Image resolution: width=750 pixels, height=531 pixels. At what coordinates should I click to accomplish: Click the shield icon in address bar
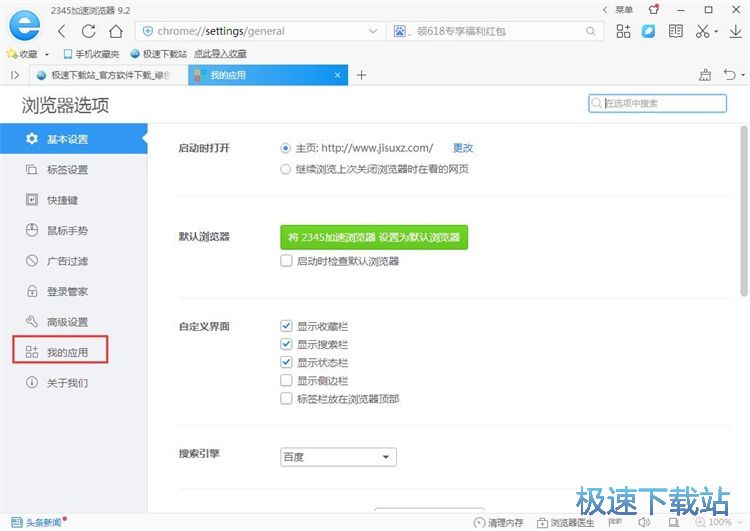click(148, 32)
